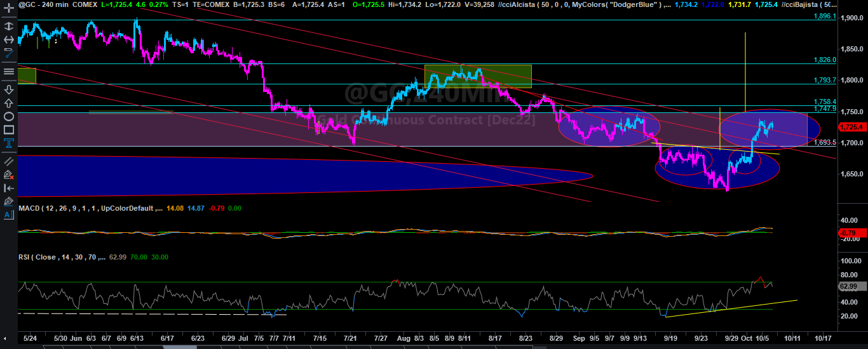
Task: Click the 7/21 date on time axis
Action: (351, 338)
